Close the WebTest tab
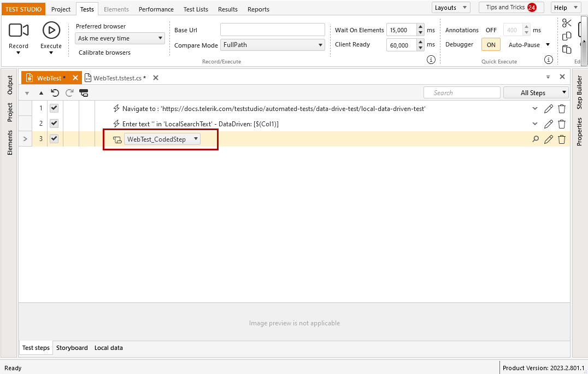 [x=75, y=78]
